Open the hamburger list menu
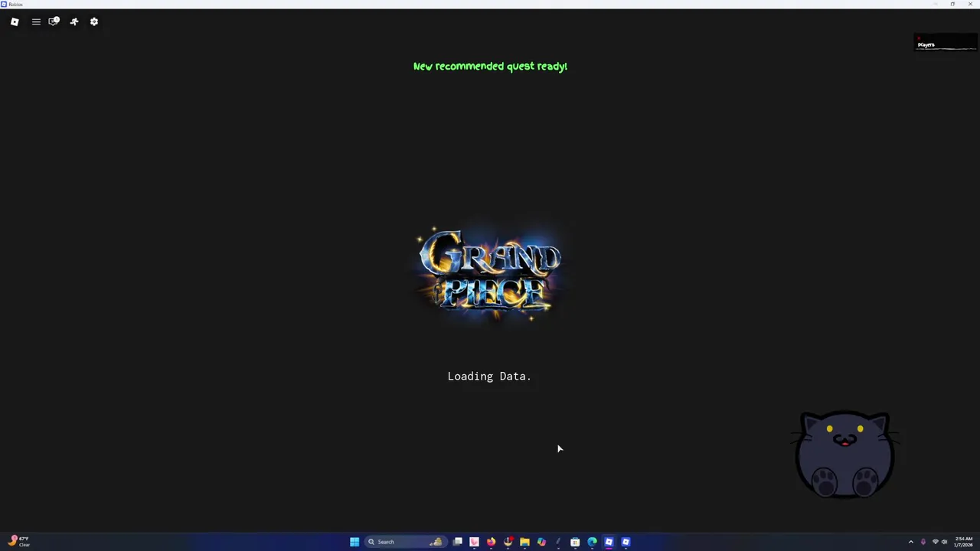This screenshot has width=980, height=551. click(36, 21)
